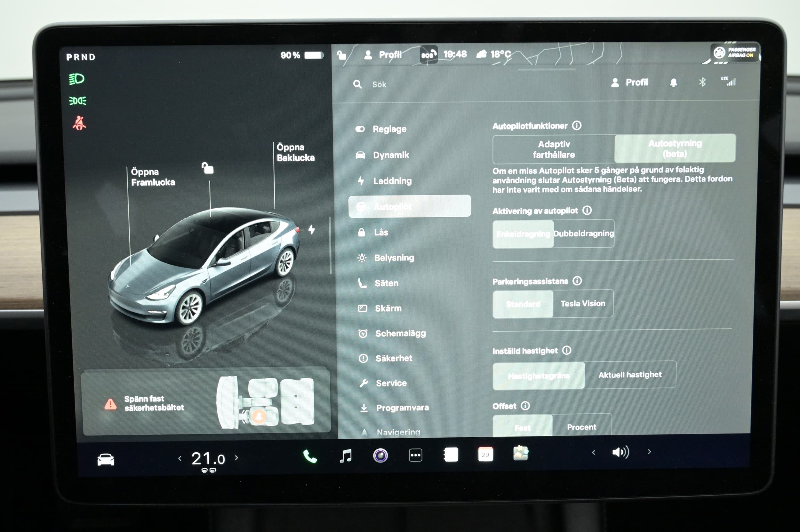Select Tesla Vision parking assistance
This screenshot has width=800, height=532.
pos(583,303)
